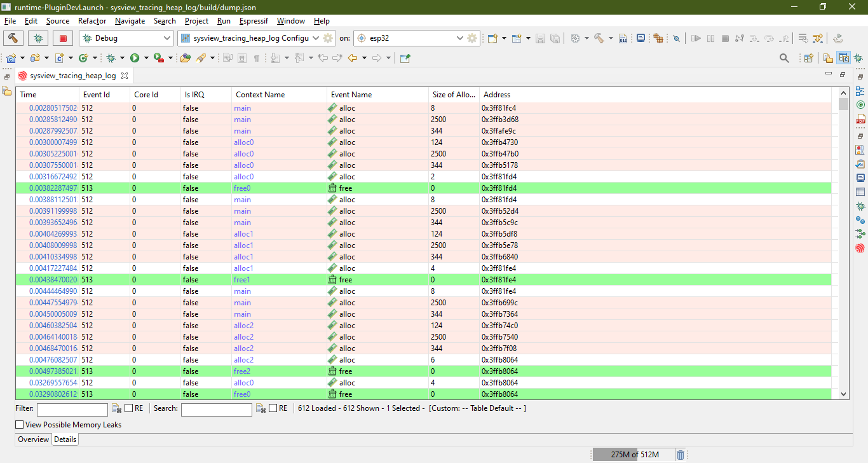Toggle RE checkbox next to Filter
Screen dimensions: 868x463
pyautogui.click(x=129, y=408)
